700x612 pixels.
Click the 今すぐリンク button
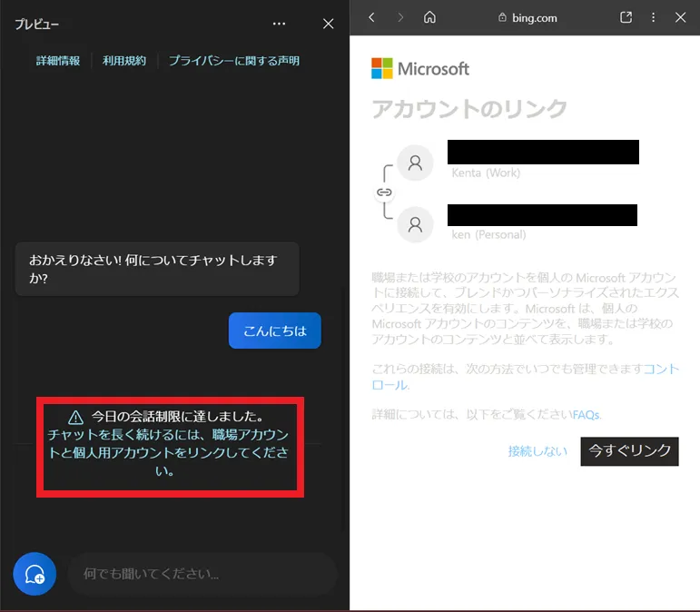pos(629,451)
